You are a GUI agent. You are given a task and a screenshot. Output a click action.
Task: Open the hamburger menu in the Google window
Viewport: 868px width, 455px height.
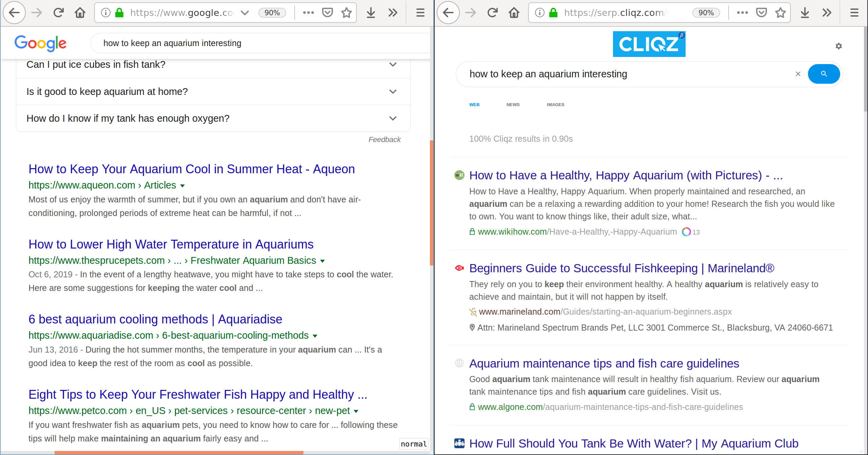[420, 13]
